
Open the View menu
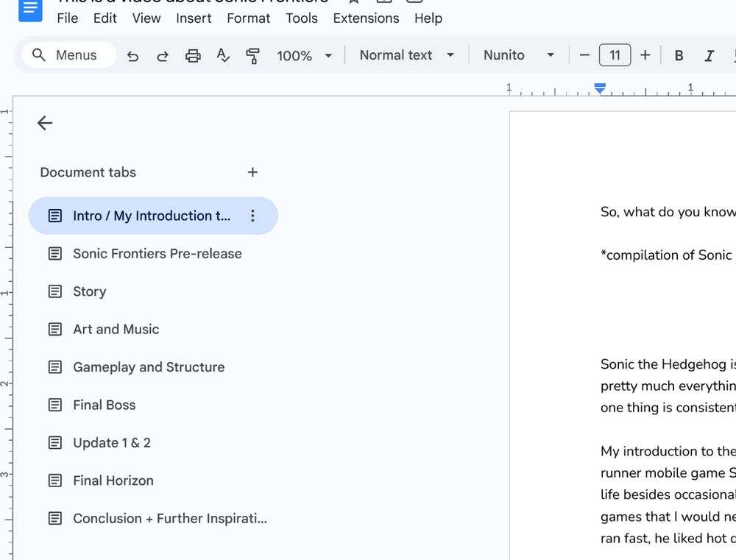[x=146, y=18]
